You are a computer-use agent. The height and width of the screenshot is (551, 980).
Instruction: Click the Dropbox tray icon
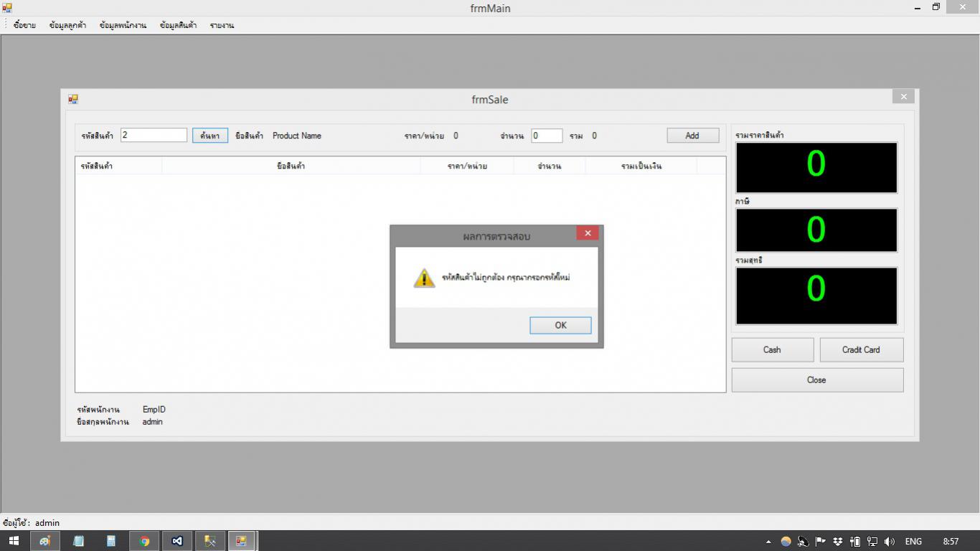pos(837,542)
